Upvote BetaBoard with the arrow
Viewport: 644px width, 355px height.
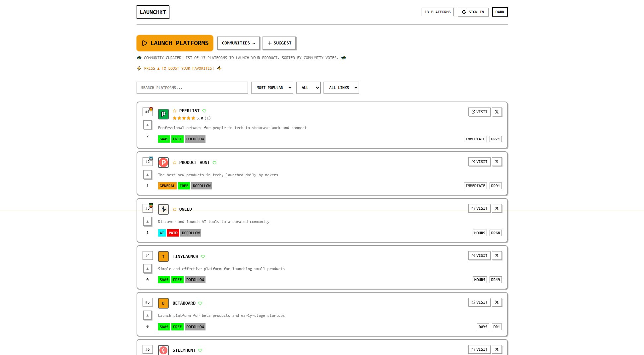147,316
